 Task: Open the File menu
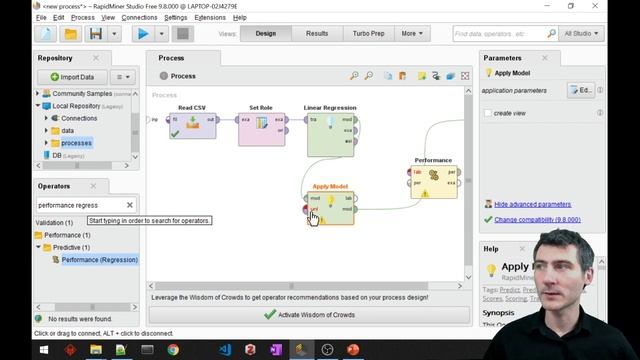[x=41, y=18]
